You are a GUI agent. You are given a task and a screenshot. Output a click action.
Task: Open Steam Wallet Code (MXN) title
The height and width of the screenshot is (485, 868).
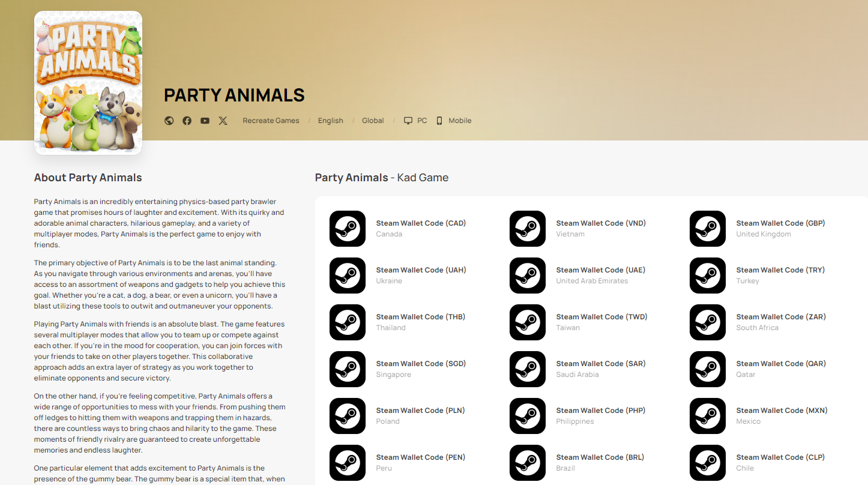(782, 411)
